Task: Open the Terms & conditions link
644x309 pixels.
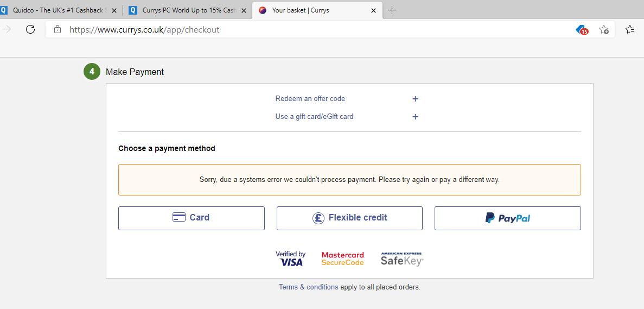Action: click(x=308, y=287)
